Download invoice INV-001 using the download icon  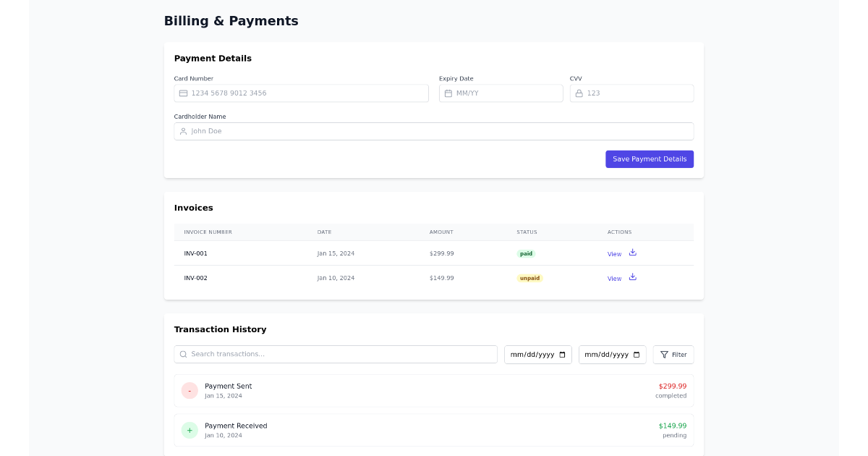click(632, 253)
